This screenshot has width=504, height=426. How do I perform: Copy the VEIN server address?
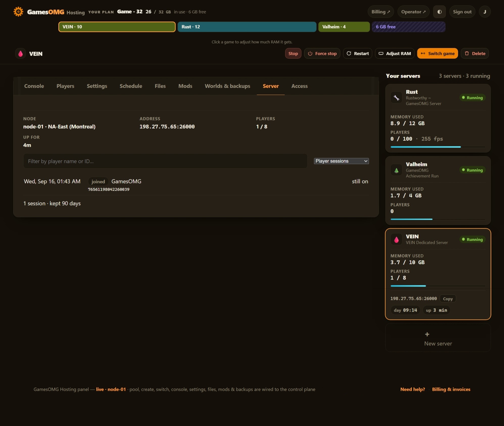click(448, 299)
